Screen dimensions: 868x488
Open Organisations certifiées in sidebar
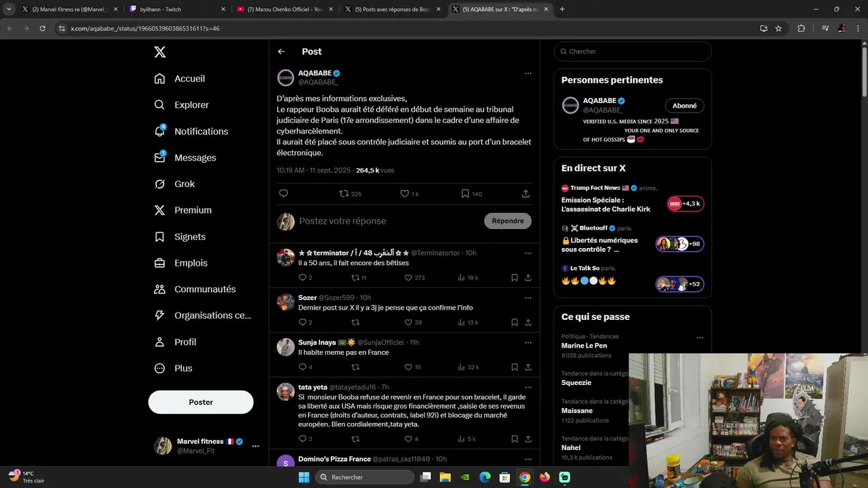(203, 316)
